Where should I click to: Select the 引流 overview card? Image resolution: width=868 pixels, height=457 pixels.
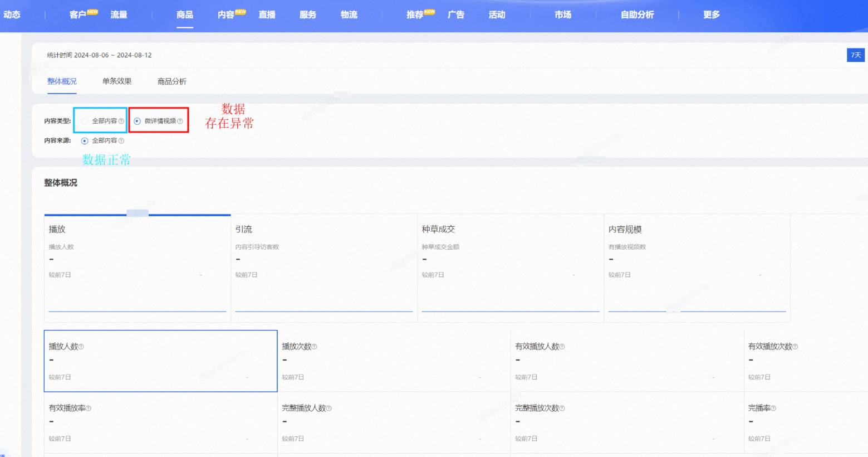tap(324, 268)
